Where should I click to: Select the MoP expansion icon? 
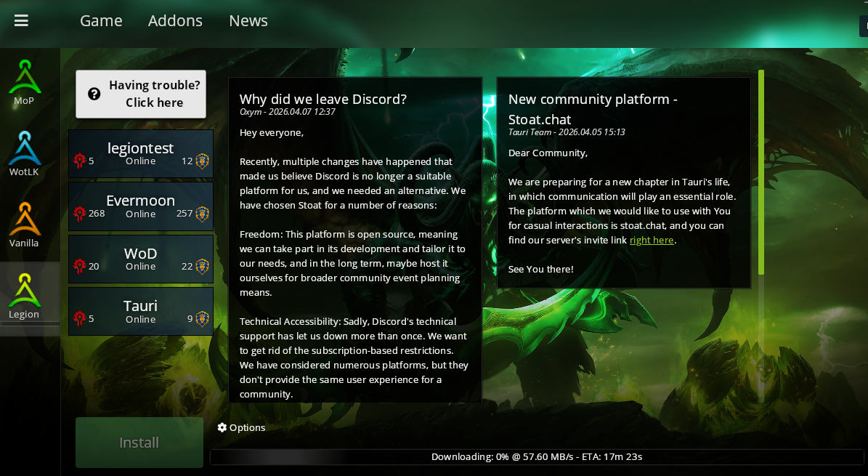pos(25,77)
